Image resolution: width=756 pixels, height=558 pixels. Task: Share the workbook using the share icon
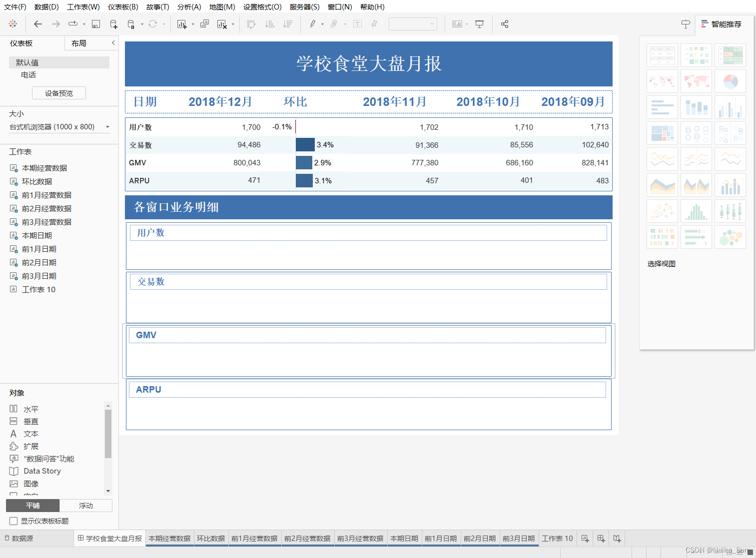point(505,24)
